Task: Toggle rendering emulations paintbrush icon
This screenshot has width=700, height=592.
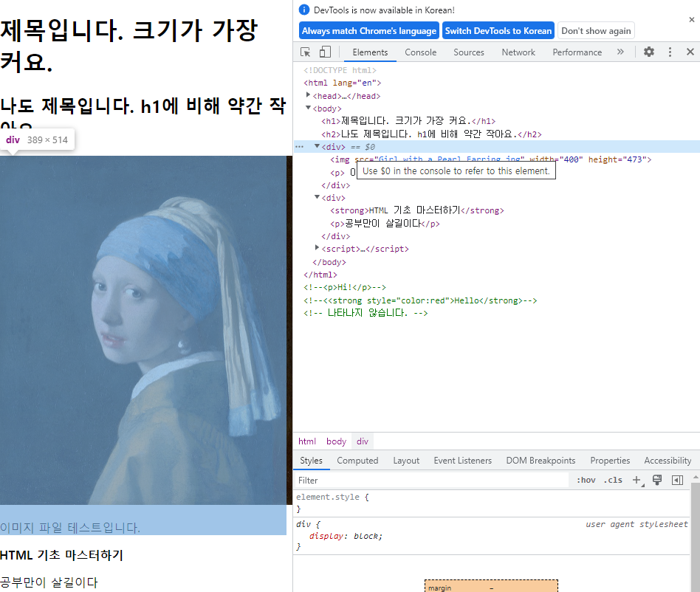Action: 657,480
